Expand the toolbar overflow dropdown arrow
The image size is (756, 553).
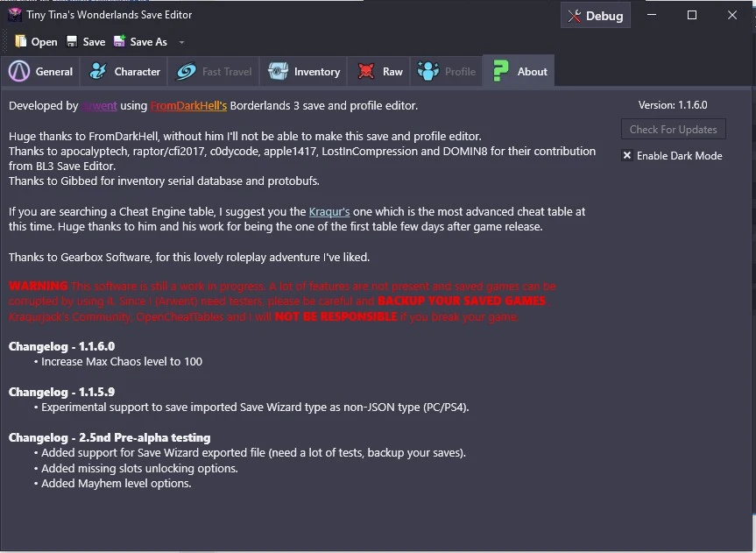click(181, 42)
